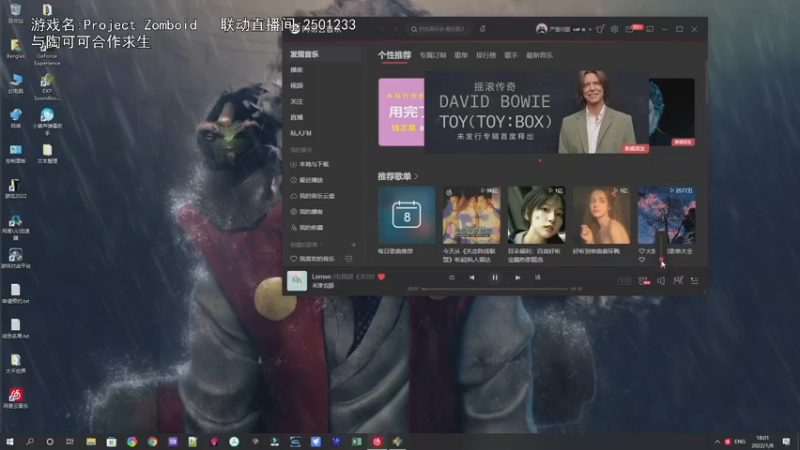Skip to the next track
The width and height of the screenshot is (800, 450).
coord(517,278)
